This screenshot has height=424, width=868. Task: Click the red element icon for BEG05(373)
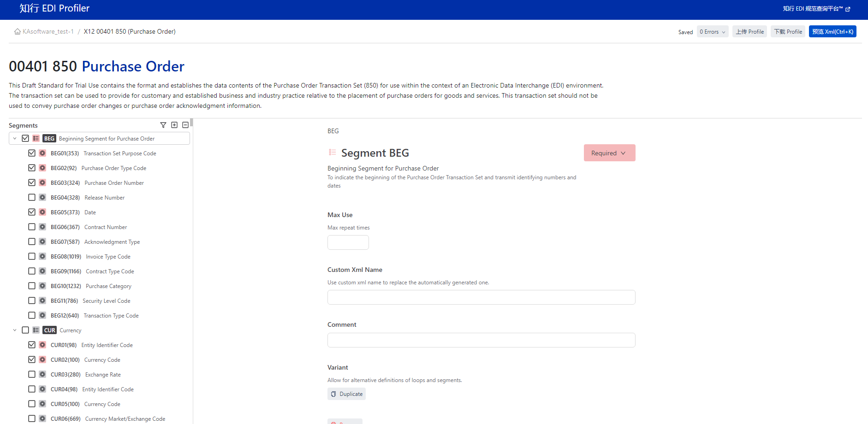point(42,212)
